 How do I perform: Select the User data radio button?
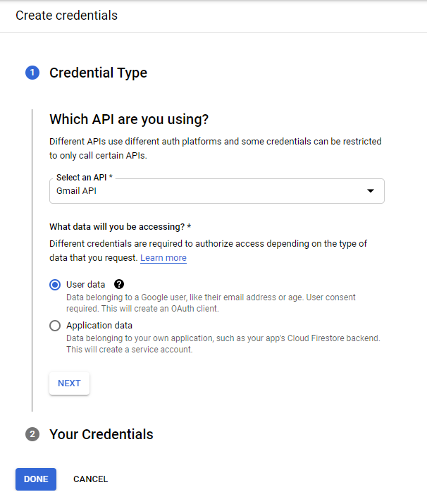55,285
